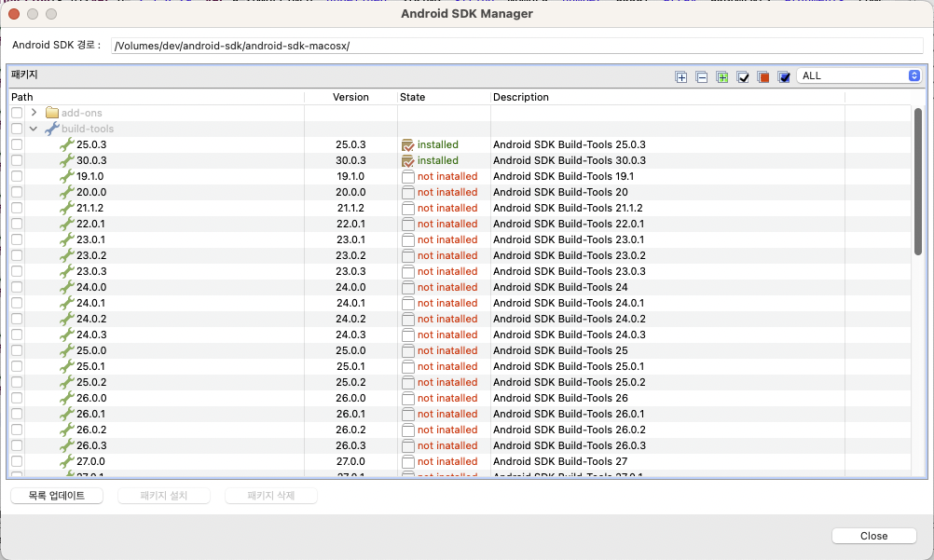
Task: Click the Version column header
Action: (x=350, y=97)
